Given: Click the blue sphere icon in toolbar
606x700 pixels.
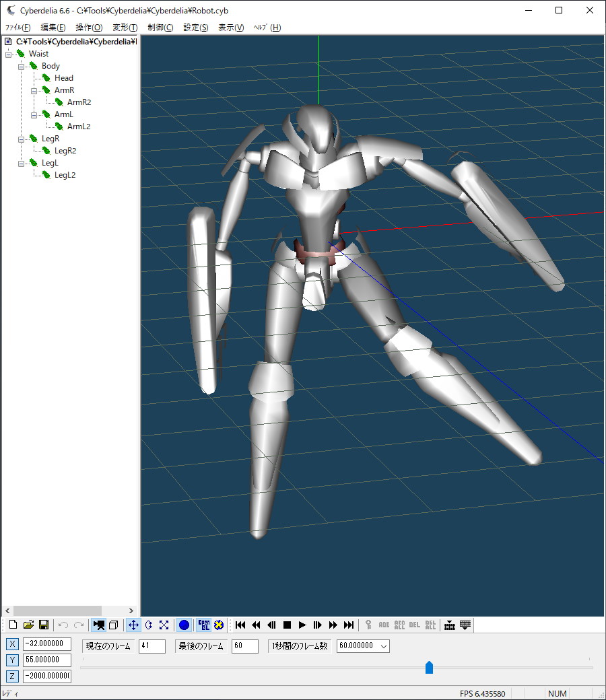Looking at the screenshot, I should click(184, 625).
